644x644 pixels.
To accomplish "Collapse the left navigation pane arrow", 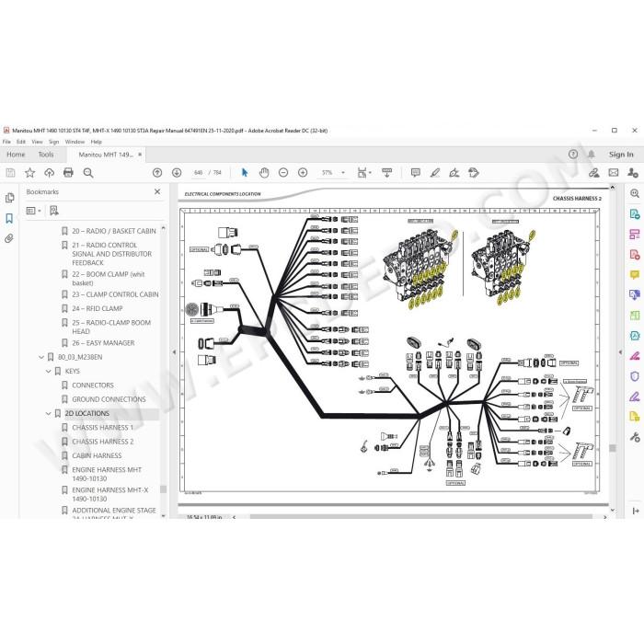I will pyautogui.click(x=174, y=352).
